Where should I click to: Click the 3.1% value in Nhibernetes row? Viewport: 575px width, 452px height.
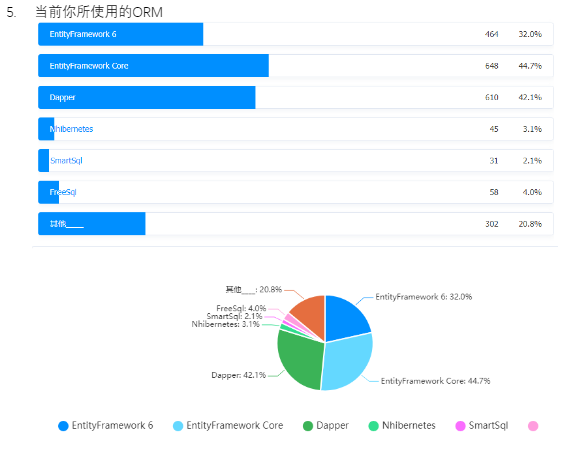[x=532, y=129]
